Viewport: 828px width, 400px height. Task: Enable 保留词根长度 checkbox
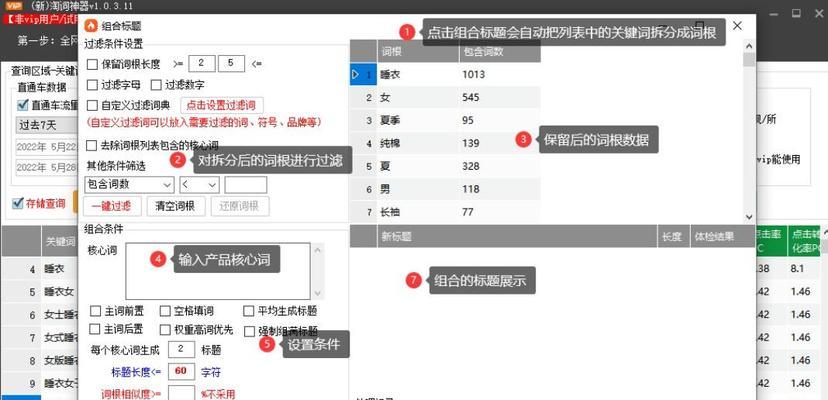point(92,64)
